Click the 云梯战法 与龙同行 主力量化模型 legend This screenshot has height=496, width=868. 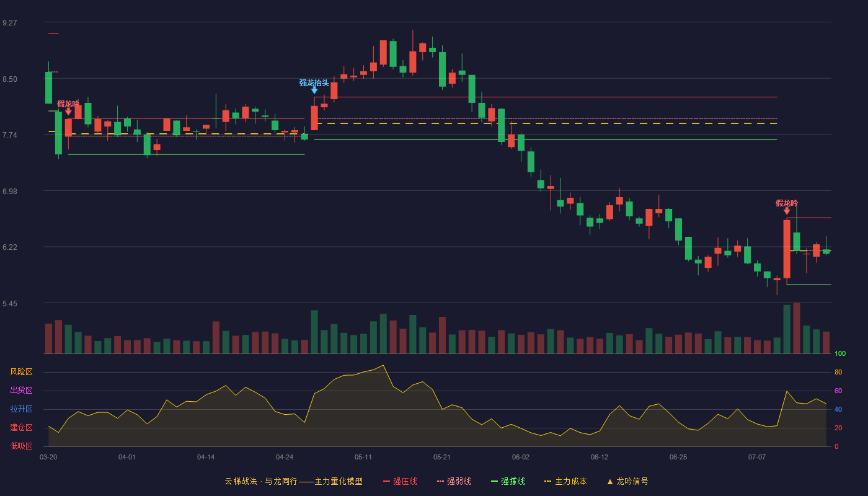click(294, 481)
